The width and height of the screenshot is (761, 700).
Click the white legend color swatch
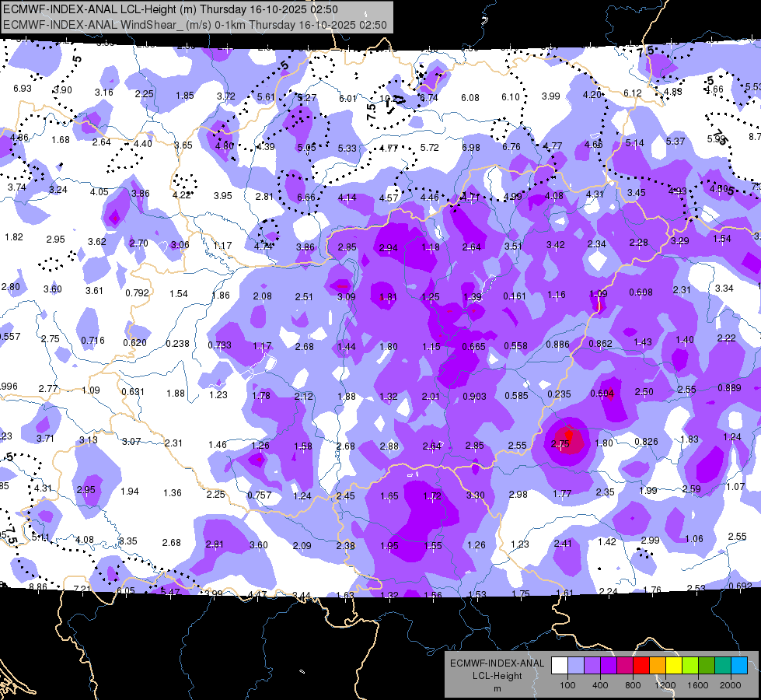pyautogui.click(x=560, y=666)
